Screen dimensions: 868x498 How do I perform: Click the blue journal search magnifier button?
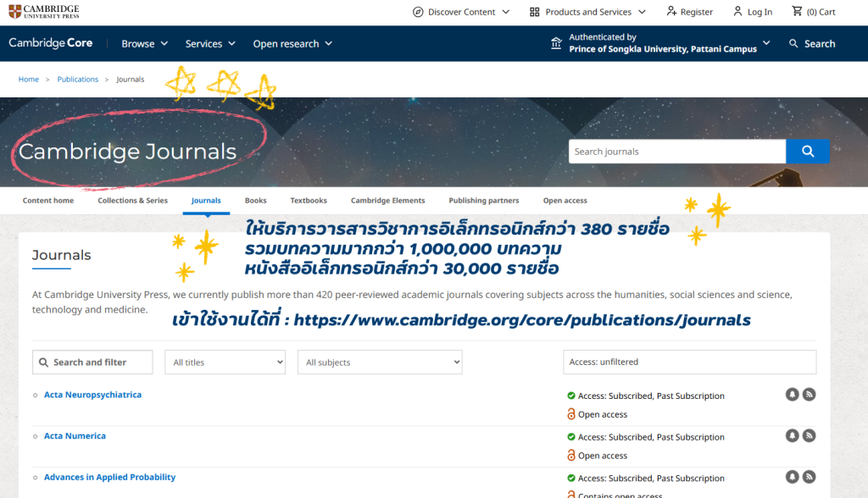tap(807, 152)
